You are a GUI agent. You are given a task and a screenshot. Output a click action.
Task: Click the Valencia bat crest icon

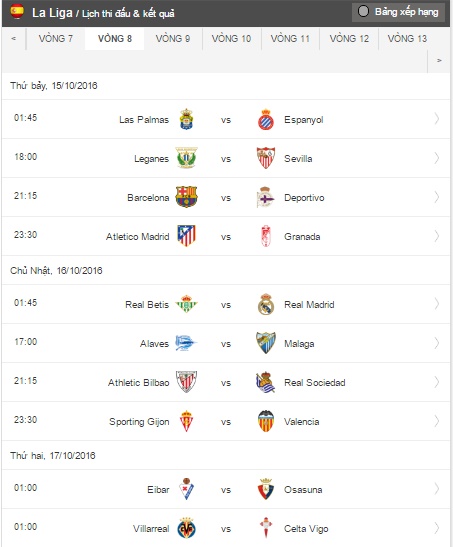click(266, 421)
